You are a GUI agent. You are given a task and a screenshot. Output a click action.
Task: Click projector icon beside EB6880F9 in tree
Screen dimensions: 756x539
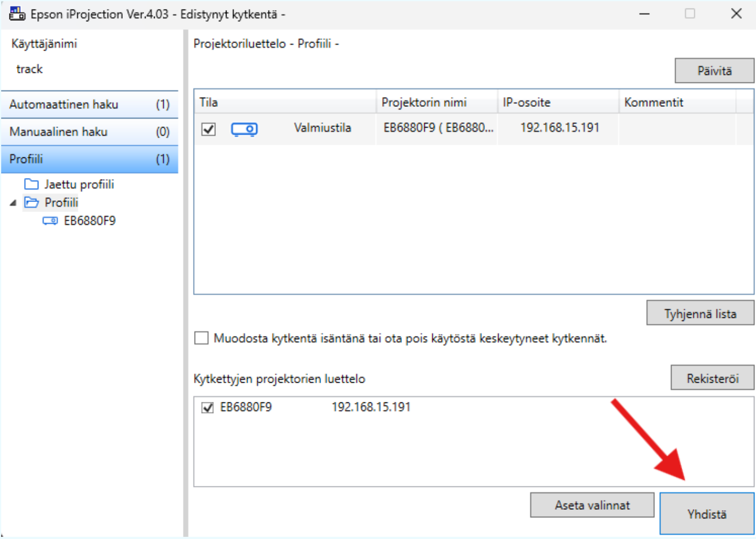coord(50,221)
